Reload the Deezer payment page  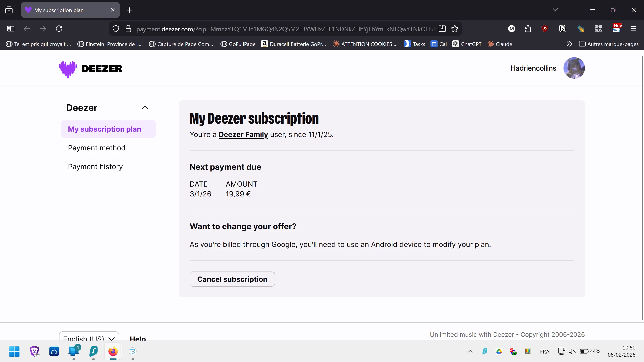[x=59, y=29]
